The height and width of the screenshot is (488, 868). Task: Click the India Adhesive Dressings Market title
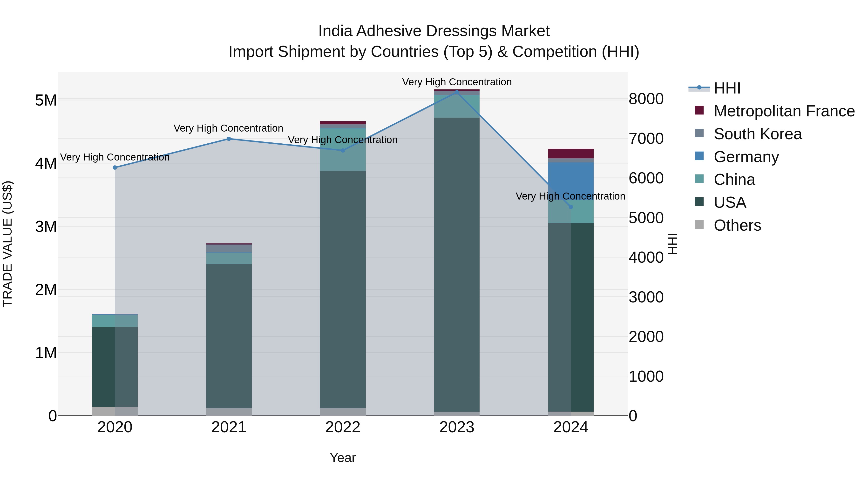coord(434,31)
